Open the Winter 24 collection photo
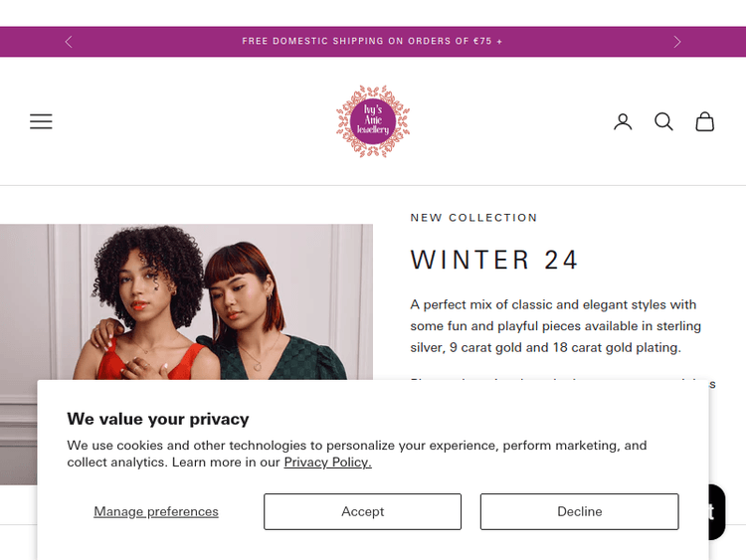 (186, 300)
